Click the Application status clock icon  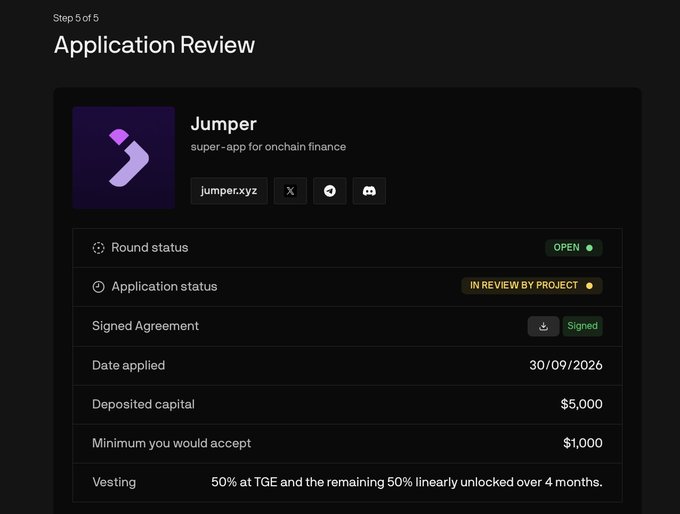click(98, 287)
